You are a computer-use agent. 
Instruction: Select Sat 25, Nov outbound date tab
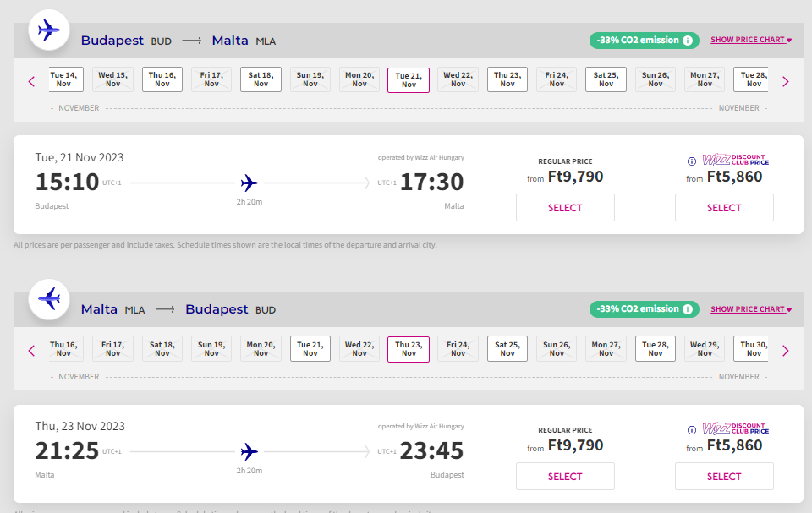point(606,79)
